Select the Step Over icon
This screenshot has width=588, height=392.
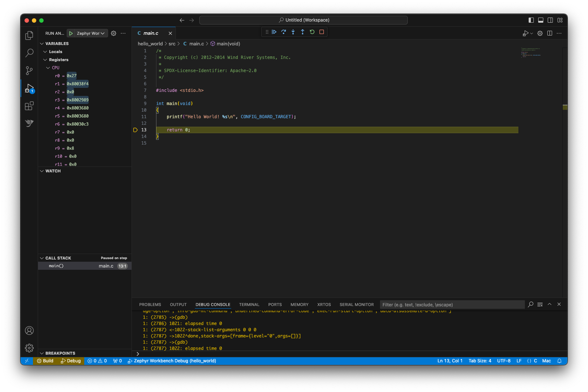[284, 32]
